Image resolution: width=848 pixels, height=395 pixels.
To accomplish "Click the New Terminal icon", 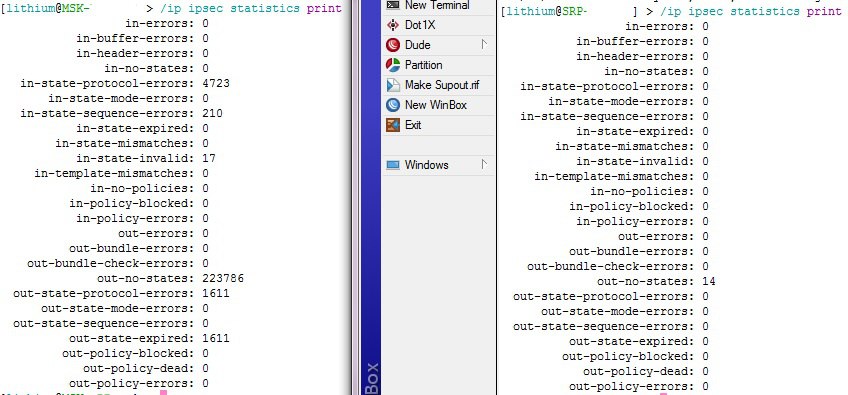I will pyautogui.click(x=393, y=5).
